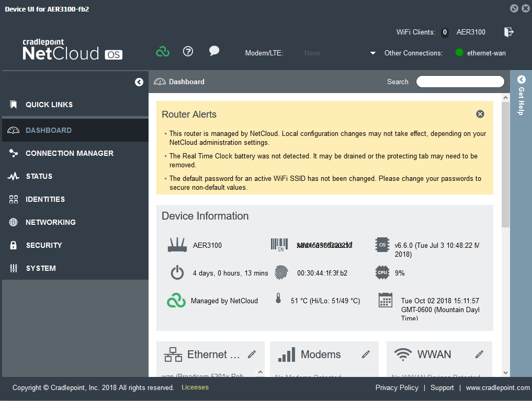Click the WiFi Clients count badge

pos(445,32)
